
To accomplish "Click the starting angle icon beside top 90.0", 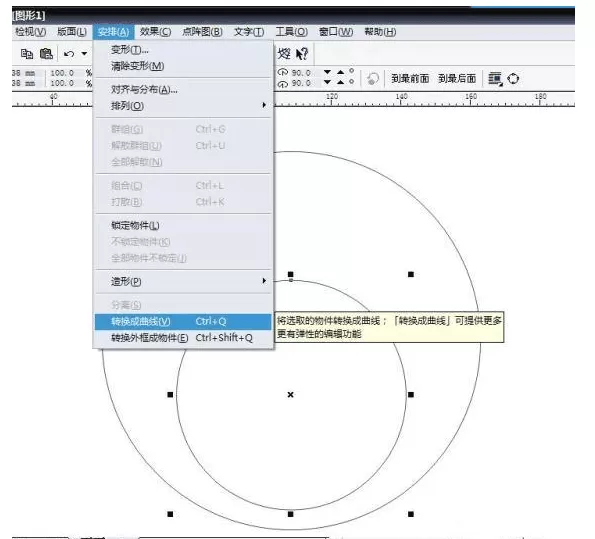I will click(283, 72).
